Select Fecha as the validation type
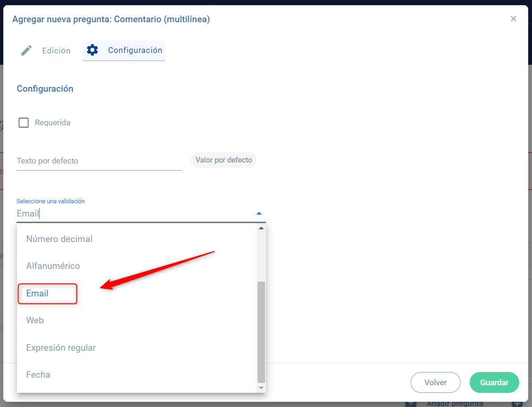The image size is (532, 407). click(38, 375)
